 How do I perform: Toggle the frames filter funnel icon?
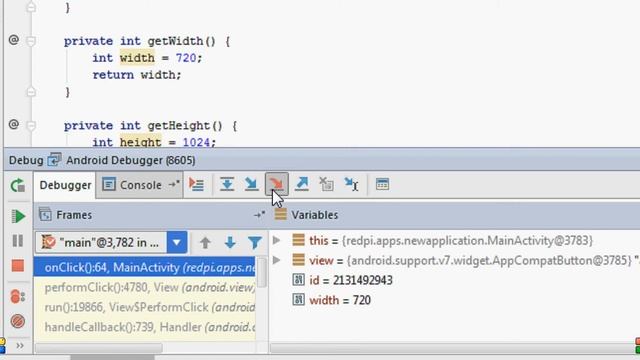pyautogui.click(x=255, y=243)
